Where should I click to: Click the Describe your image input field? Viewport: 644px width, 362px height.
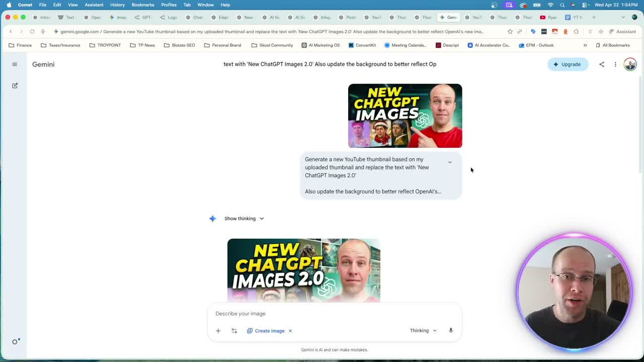(334, 313)
